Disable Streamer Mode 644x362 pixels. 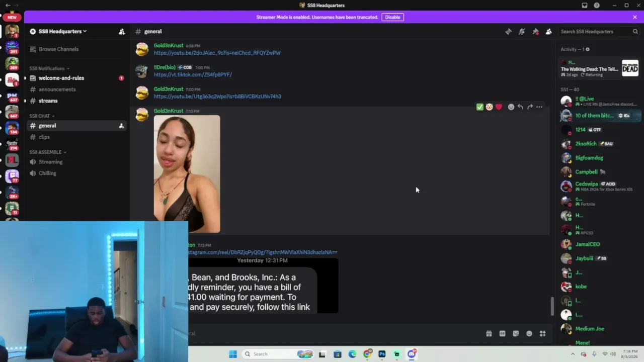point(392,17)
